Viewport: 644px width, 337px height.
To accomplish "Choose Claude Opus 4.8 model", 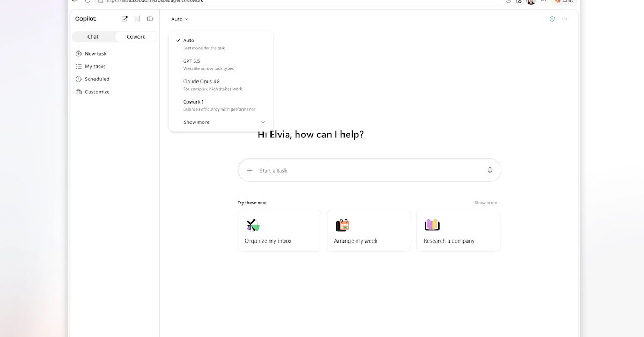I will [221, 85].
